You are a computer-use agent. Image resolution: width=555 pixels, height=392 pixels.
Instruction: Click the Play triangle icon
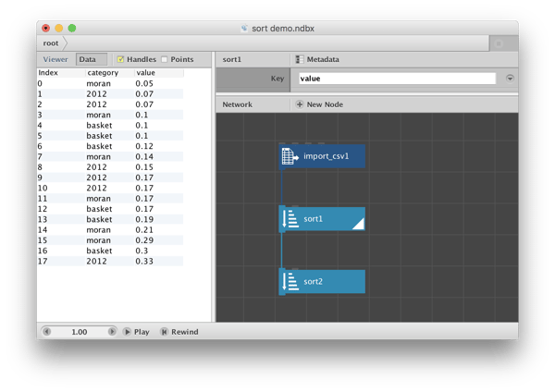(x=127, y=332)
